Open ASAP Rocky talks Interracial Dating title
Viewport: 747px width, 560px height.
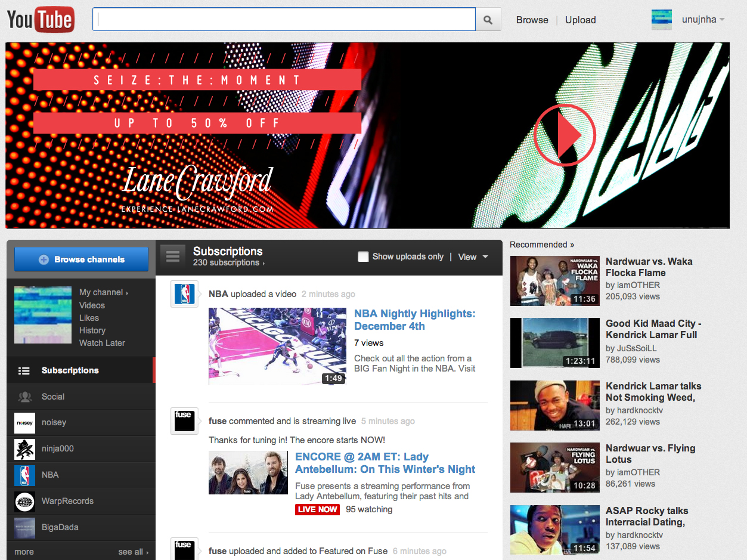click(647, 516)
